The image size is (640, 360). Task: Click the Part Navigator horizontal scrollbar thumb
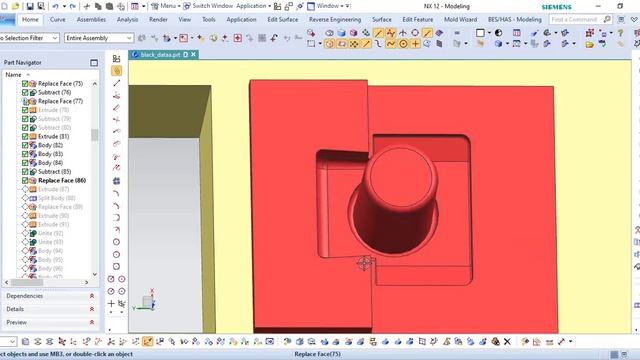(x=27, y=282)
